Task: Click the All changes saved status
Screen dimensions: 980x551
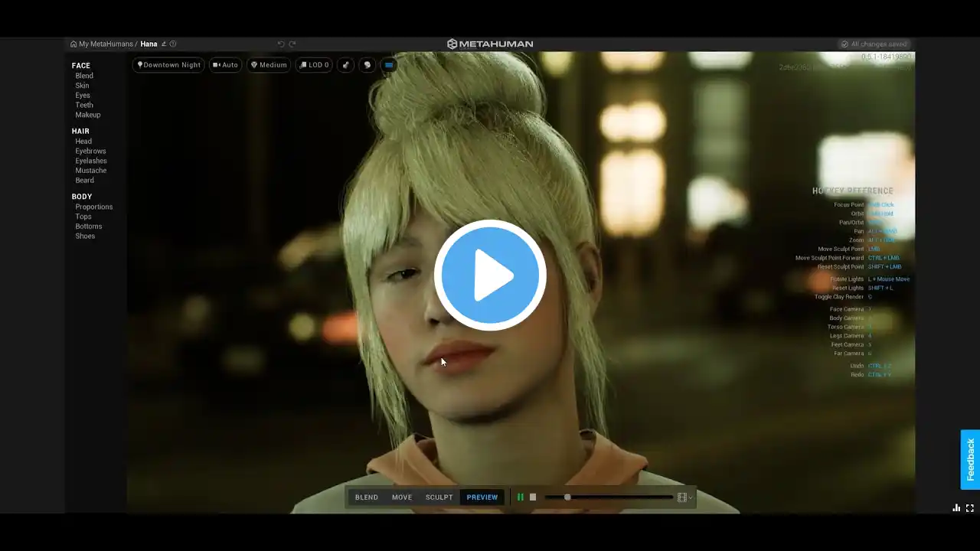Action: pyautogui.click(x=874, y=44)
